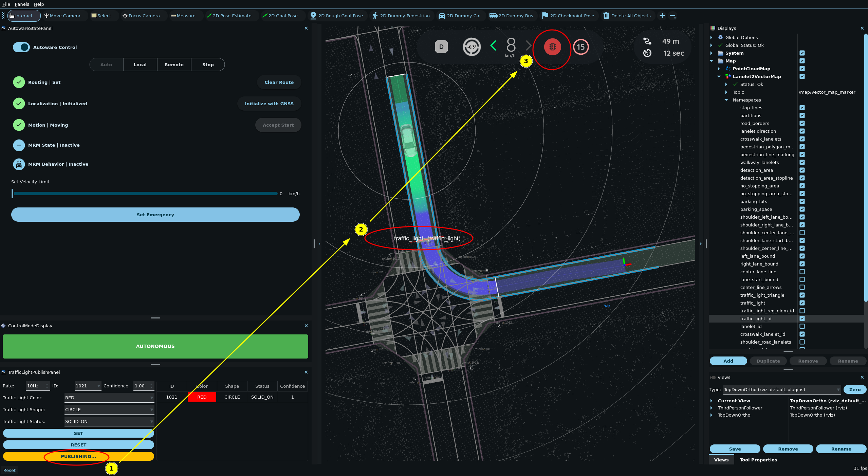Click the Clear Route button
Viewport: 868px width, 476px height.
tap(279, 82)
